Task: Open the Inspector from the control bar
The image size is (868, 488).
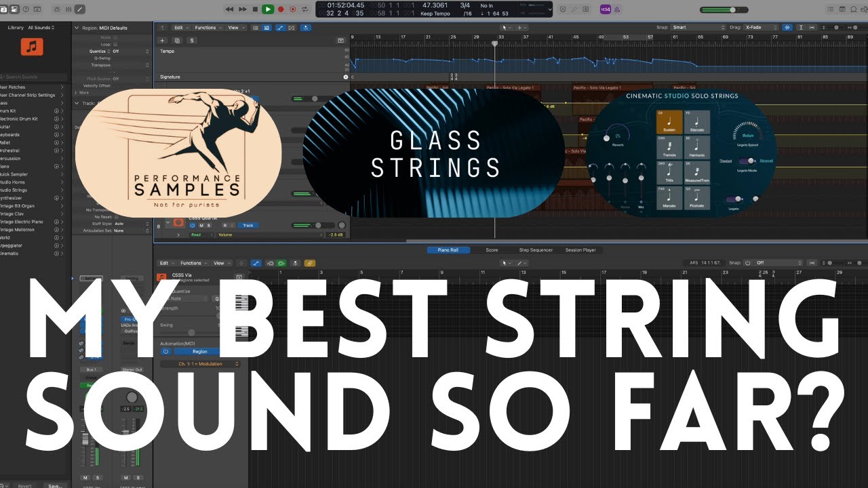Action: (13, 9)
